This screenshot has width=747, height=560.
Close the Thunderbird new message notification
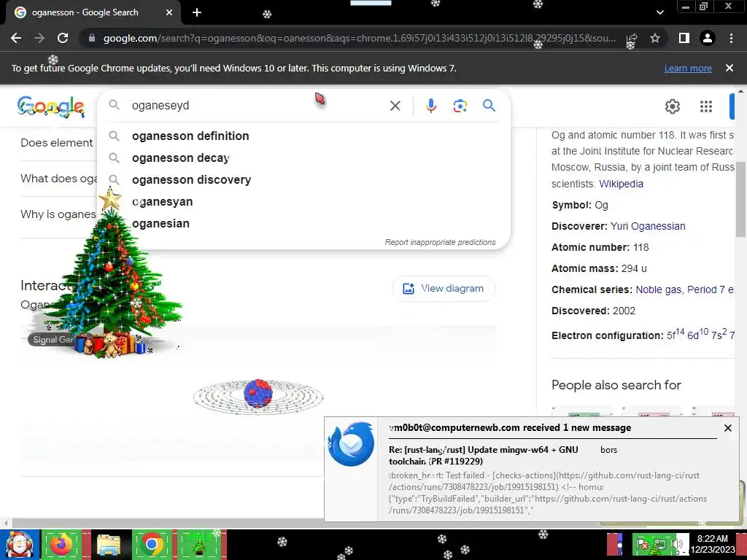click(727, 428)
